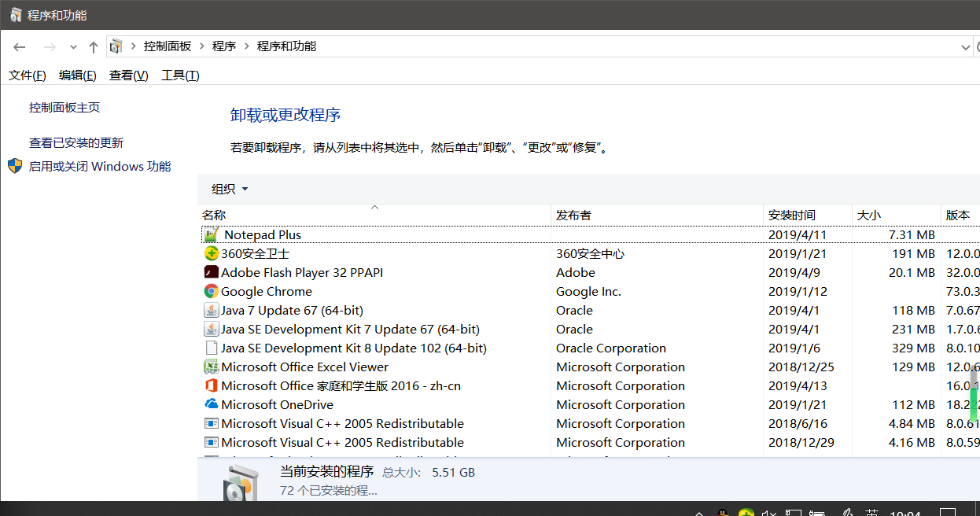The image size is (980, 516).
Task: Select publisher cell 360安全中心
Action: click(x=591, y=253)
